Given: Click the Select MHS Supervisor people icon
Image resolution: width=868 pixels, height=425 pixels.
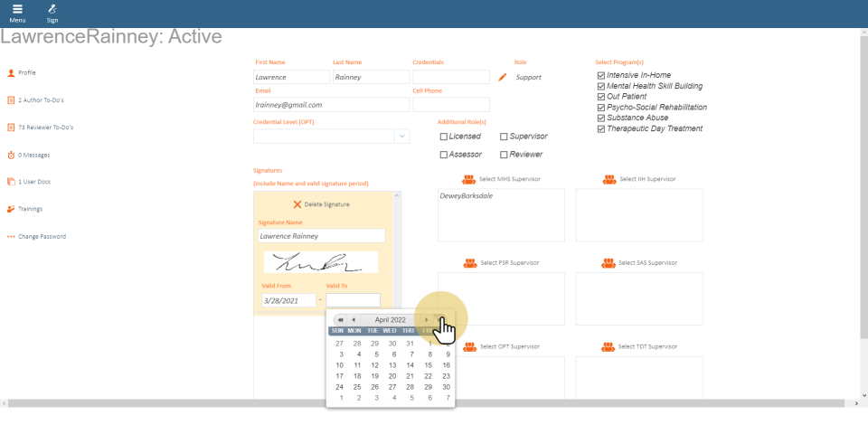Looking at the screenshot, I should click(470, 179).
